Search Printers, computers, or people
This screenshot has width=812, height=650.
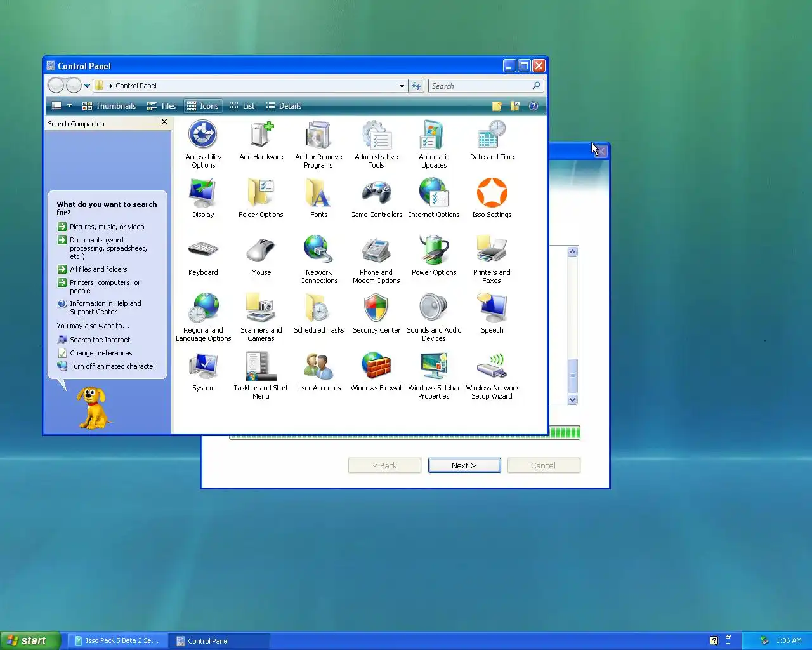(x=99, y=286)
